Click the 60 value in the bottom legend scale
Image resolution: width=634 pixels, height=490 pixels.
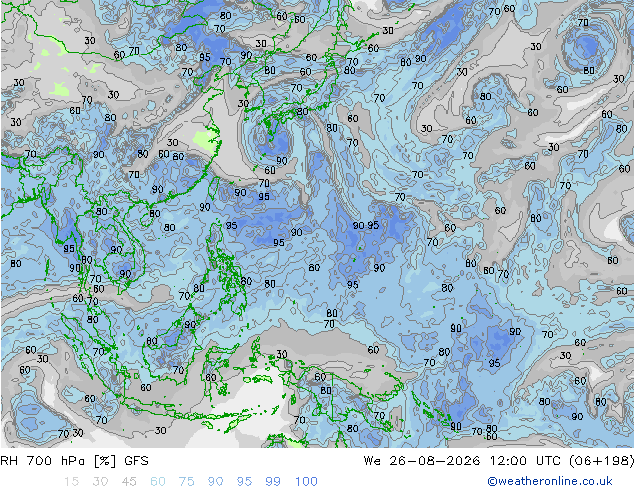pos(158,482)
